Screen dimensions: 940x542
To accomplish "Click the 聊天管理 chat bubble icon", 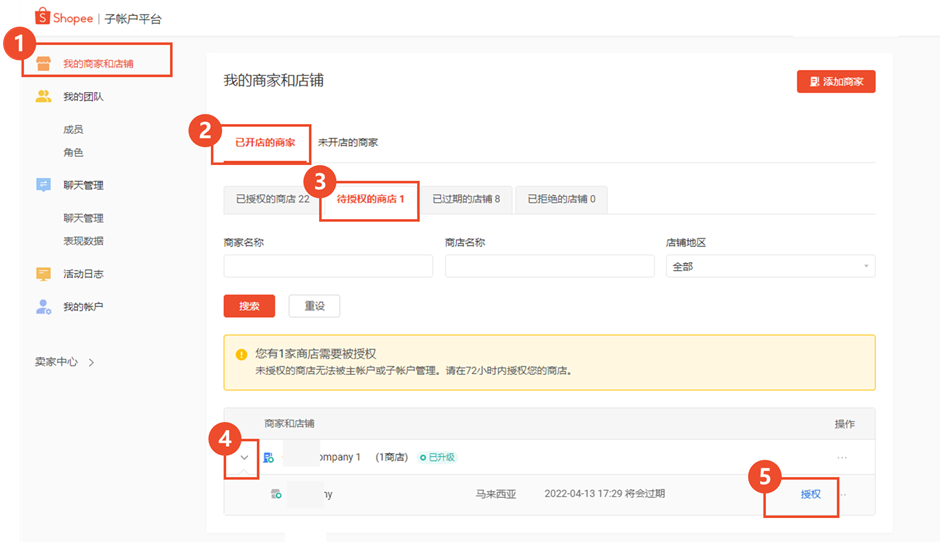I will (x=43, y=185).
